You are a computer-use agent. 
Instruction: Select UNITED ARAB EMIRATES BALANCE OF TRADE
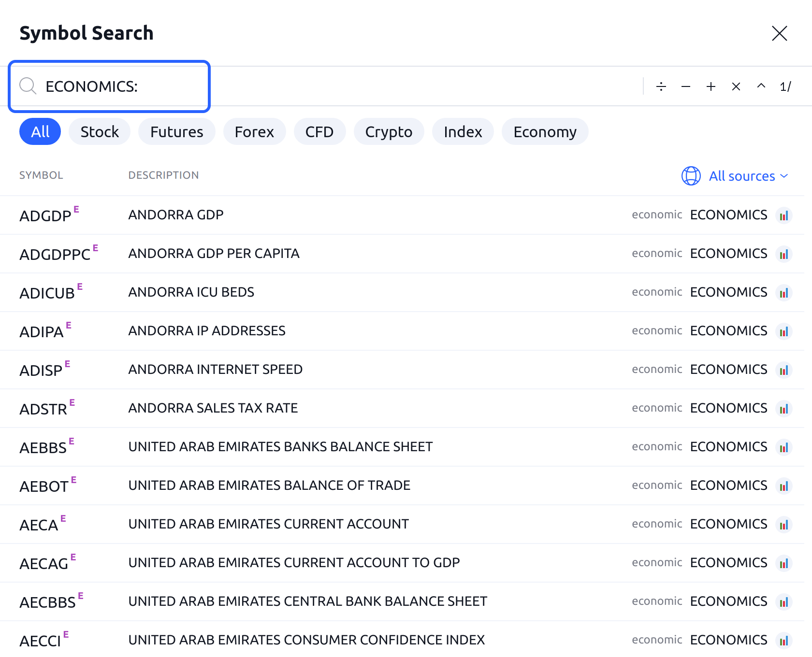[x=269, y=486]
